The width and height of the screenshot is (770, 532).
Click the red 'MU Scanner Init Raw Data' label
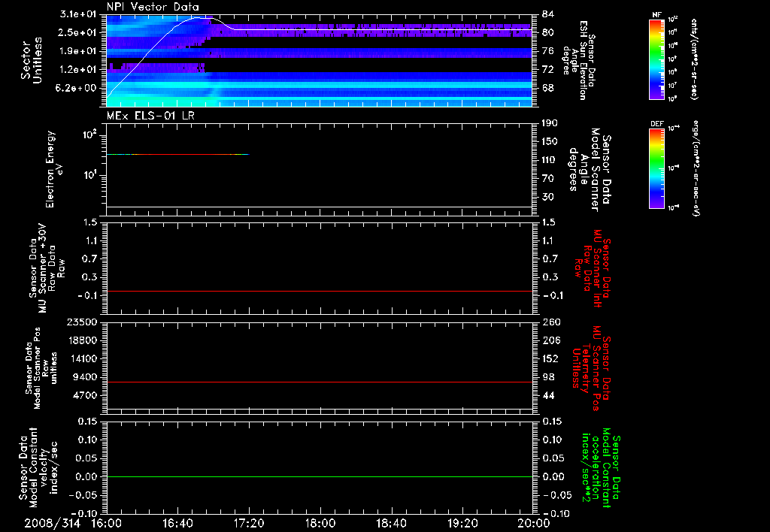click(x=593, y=268)
